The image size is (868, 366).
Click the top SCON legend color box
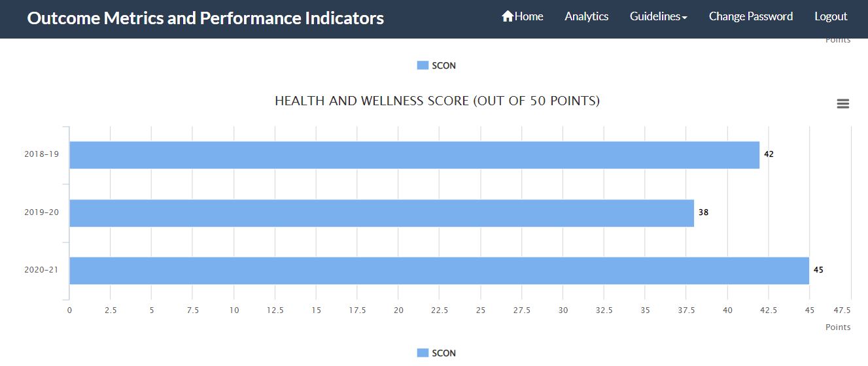(x=423, y=65)
